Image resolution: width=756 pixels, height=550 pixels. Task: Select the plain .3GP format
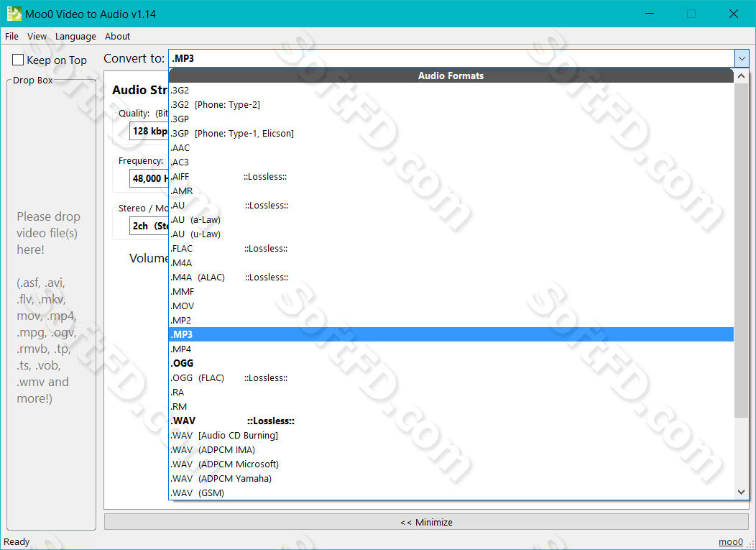[451, 119]
